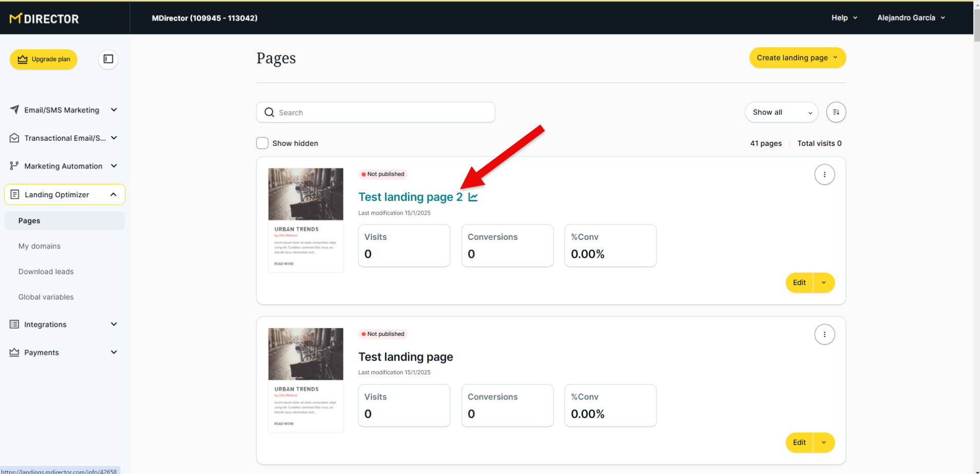Open the three-dot menu for Test landing page

coord(824,335)
